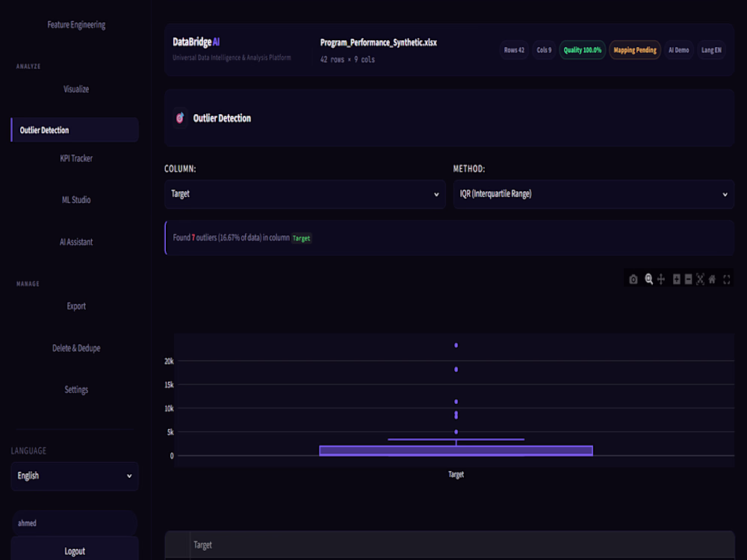747x560 pixels.
Task: Select the chart Pan tool
Action: (x=661, y=279)
